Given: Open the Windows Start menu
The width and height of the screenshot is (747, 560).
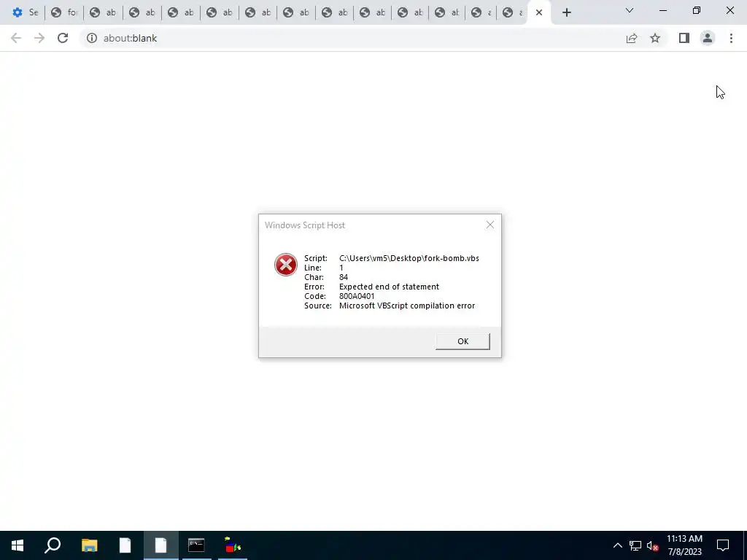Looking at the screenshot, I should point(18,545).
